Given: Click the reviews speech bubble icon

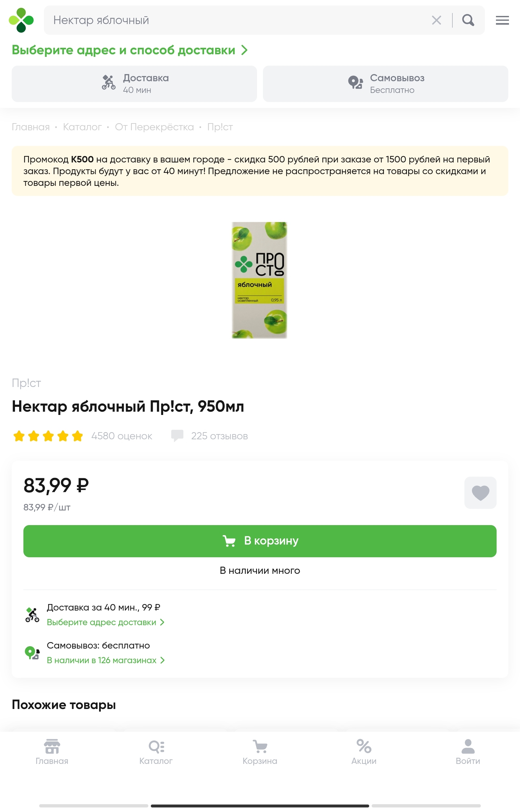Looking at the screenshot, I should [177, 436].
